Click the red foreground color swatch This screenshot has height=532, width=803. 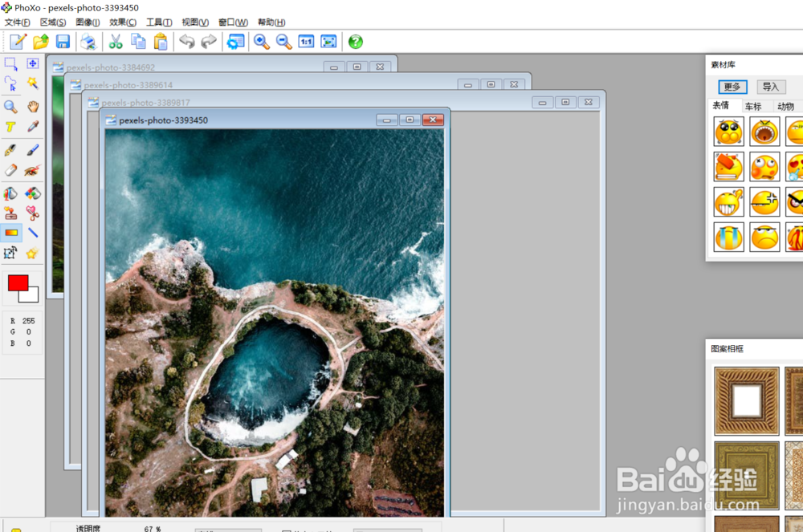pyautogui.click(x=18, y=283)
